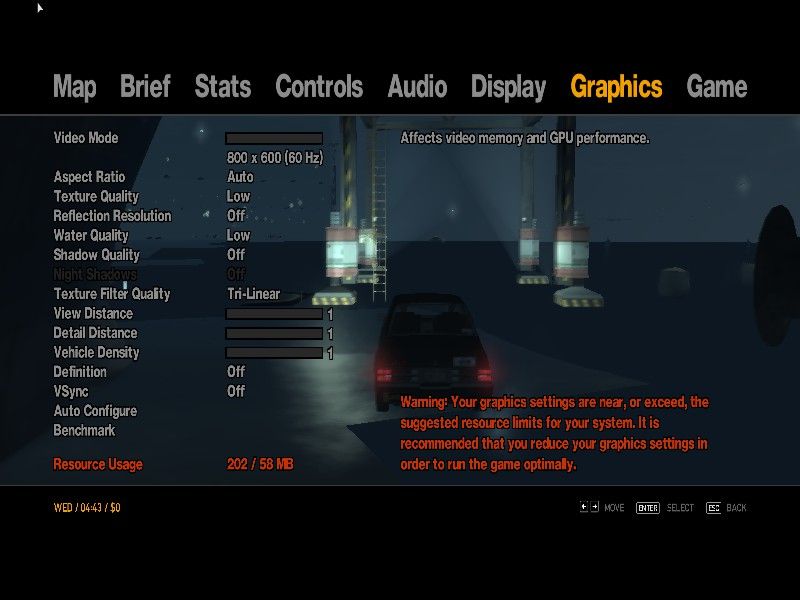The height and width of the screenshot is (600, 800).
Task: Click the SELECT hint label
Action: tap(680, 508)
